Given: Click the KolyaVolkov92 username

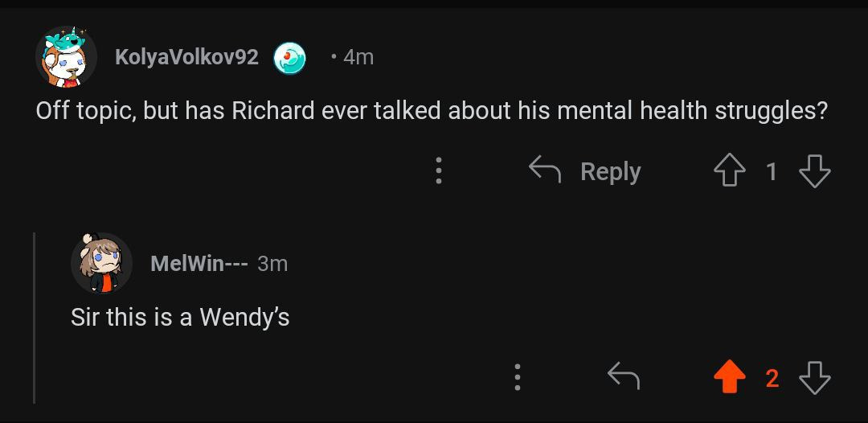Looking at the screenshot, I should tap(186, 57).
